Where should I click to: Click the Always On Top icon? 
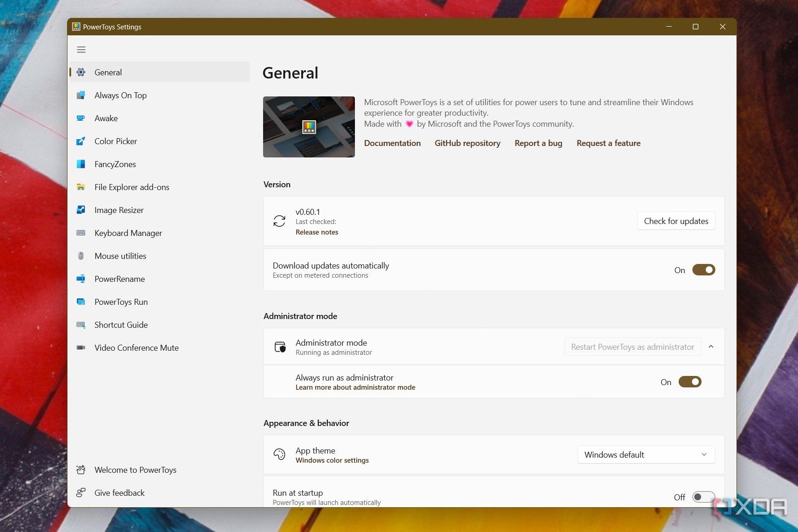coord(81,95)
